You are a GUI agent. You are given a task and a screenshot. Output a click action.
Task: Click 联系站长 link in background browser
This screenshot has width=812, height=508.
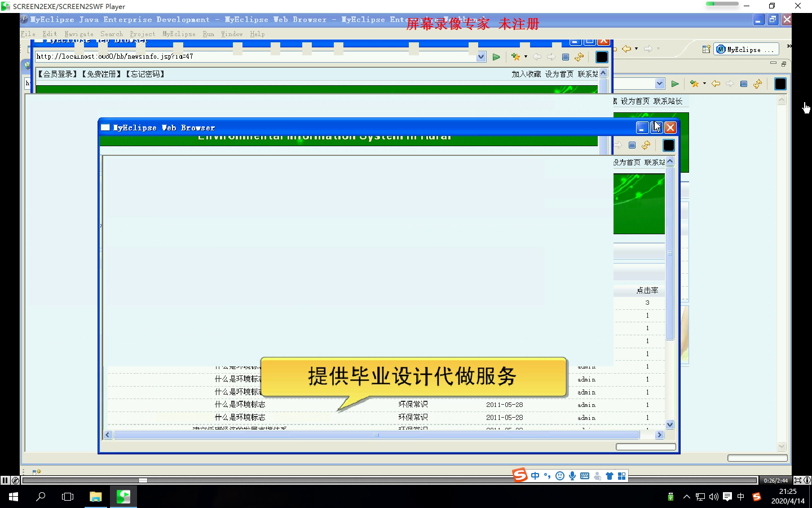click(x=668, y=101)
